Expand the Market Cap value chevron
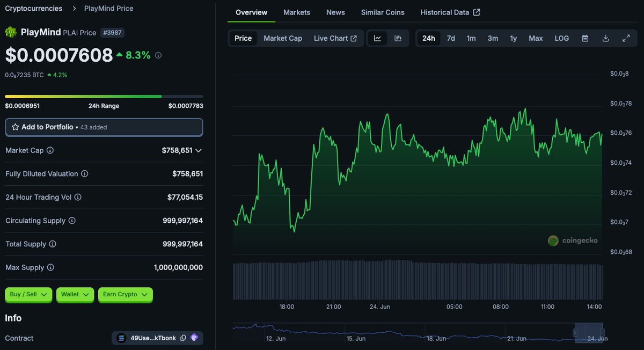The height and width of the screenshot is (350, 644). coord(199,150)
